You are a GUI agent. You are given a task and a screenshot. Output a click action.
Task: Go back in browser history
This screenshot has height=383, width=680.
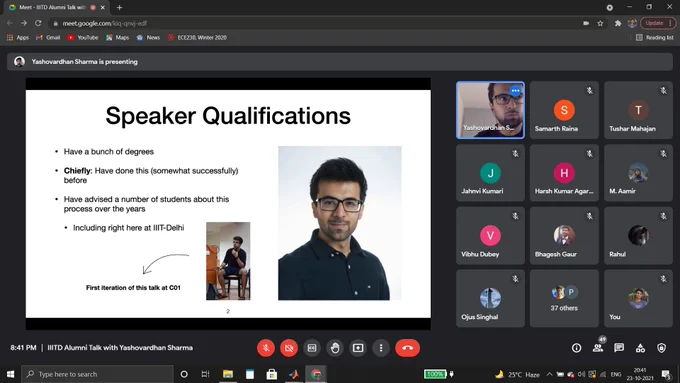[10, 23]
